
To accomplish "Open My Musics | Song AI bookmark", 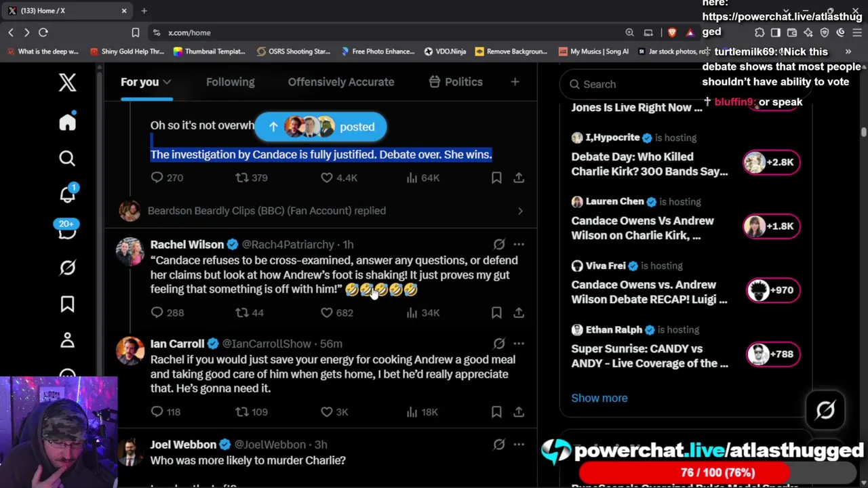I will [x=593, y=52].
